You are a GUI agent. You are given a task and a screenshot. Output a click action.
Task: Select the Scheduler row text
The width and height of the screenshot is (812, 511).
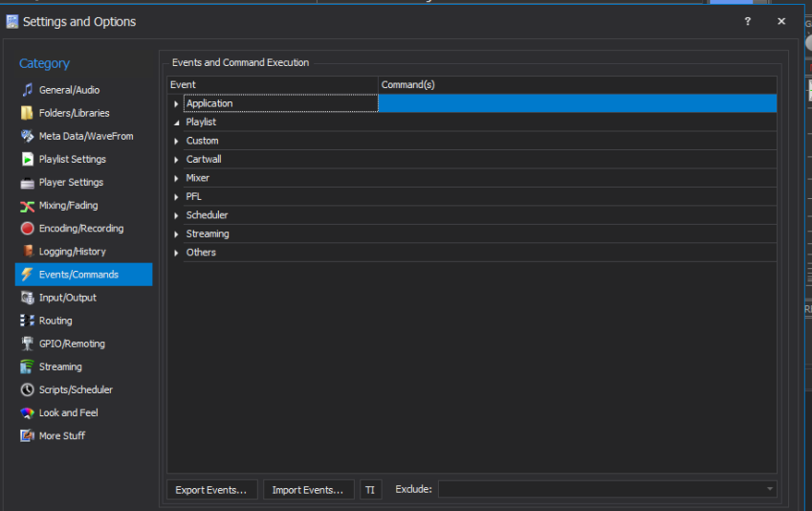pos(208,215)
